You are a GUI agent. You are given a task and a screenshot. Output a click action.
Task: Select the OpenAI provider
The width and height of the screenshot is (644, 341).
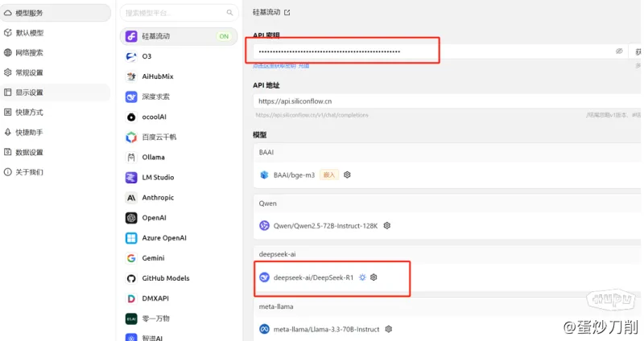click(179, 217)
